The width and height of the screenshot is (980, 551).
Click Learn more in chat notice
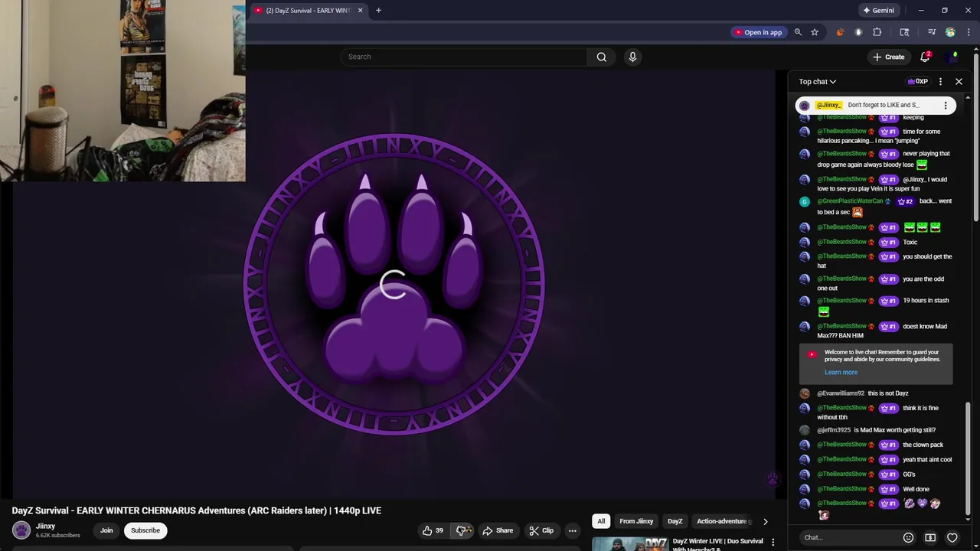(841, 373)
